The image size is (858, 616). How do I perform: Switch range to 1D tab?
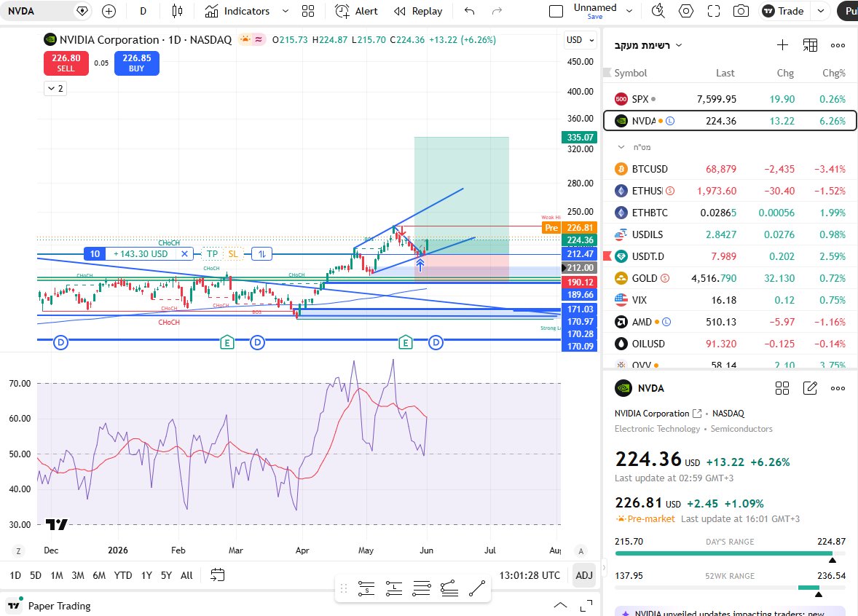15,575
